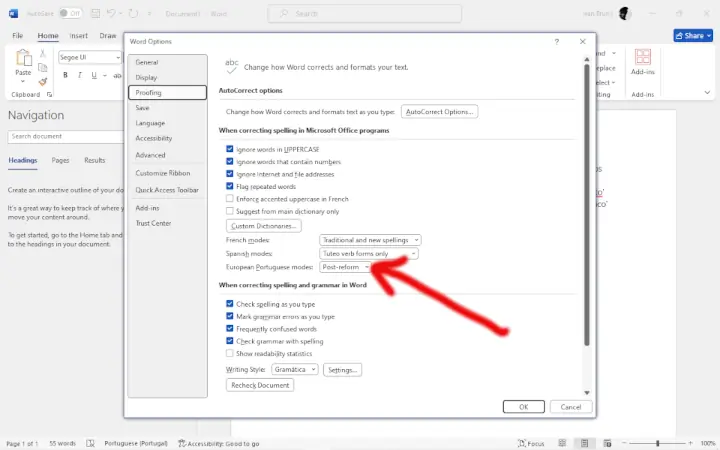The height and width of the screenshot is (450, 720).
Task: Toggle Underline formatting in ribbon
Action: coord(94,75)
